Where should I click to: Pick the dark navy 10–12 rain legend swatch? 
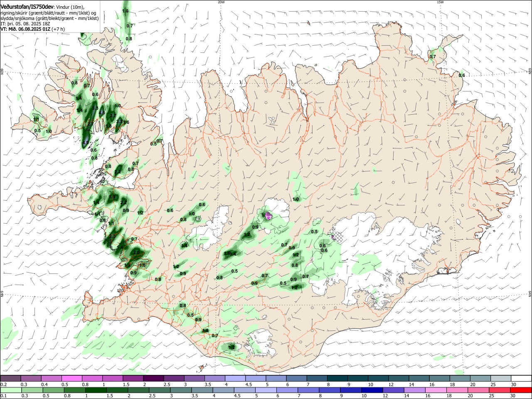coord(373,390)
